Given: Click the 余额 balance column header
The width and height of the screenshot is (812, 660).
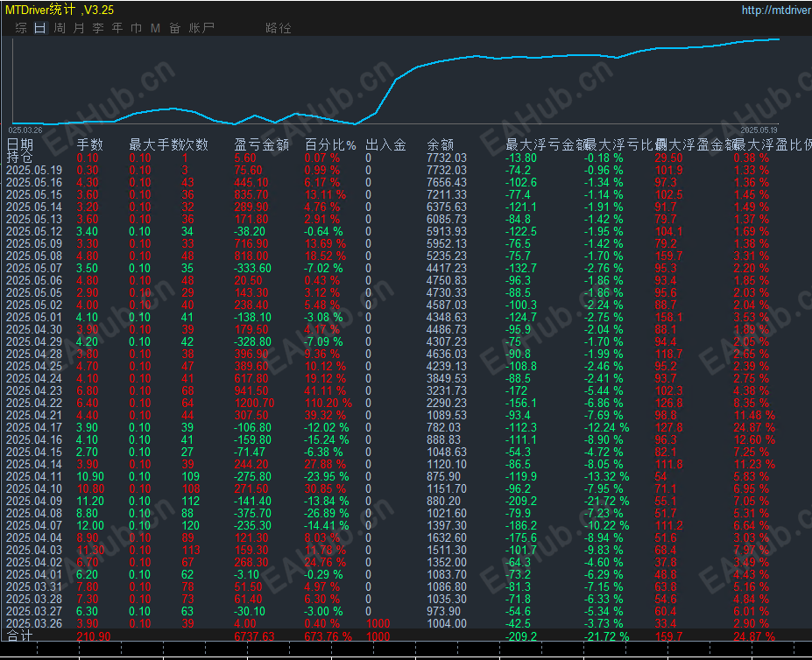Looking at the screenshot, I should pos(440,145).
